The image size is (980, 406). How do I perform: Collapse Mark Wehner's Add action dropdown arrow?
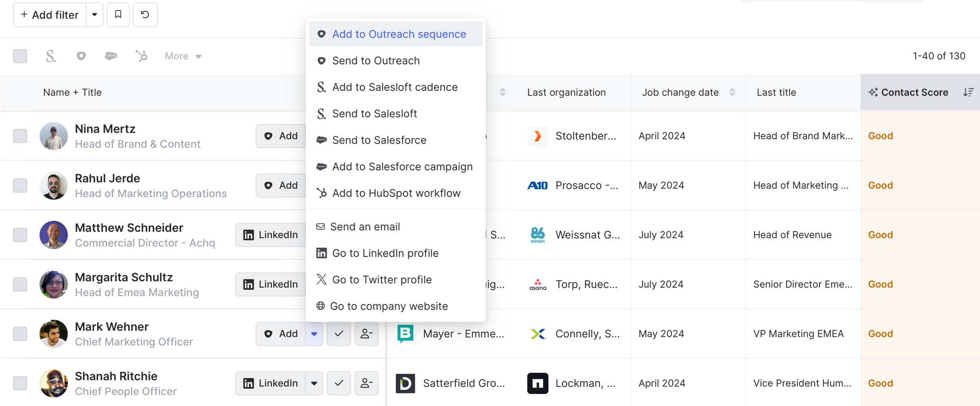(314, 334)
